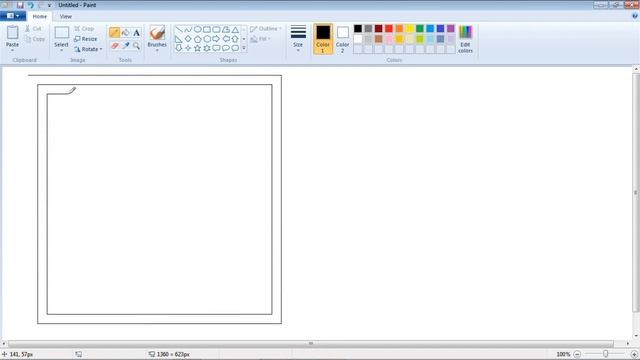640x360 pixels.
Task: Click the Save icon in title bar
Action: [20, 5]
